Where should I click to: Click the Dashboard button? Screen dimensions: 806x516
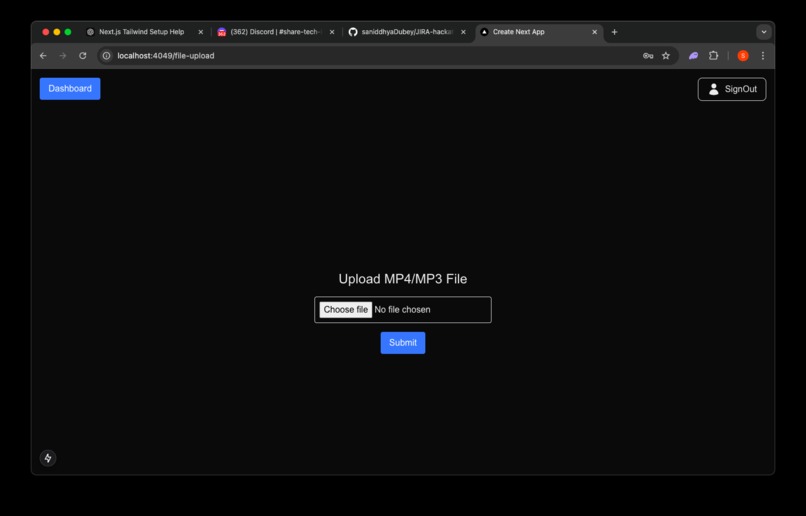point(70,88)
